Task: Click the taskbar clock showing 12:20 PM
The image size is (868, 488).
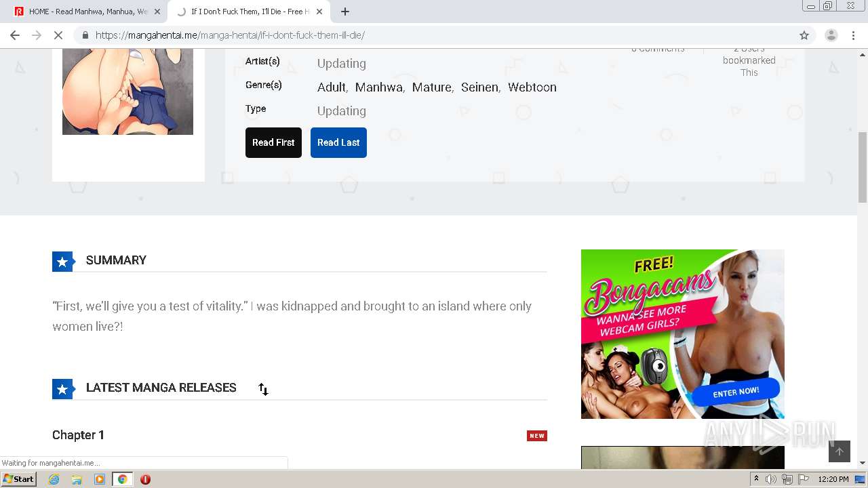Action: (x=833, y=479)
